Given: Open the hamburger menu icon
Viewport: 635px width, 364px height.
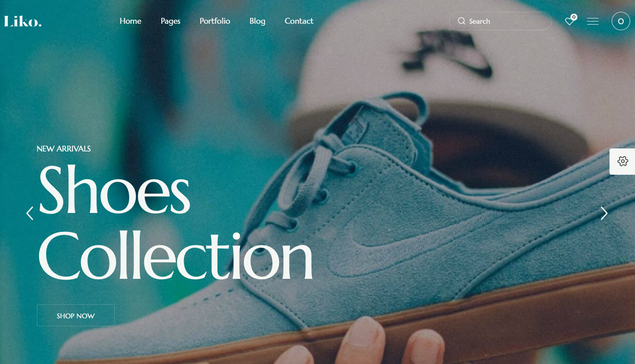Looking at the screenshot, I should coord(593,21).
